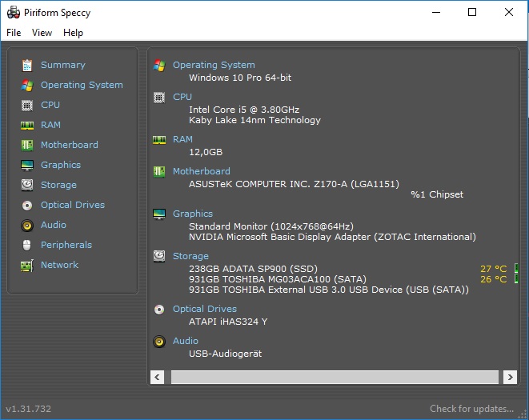
Task: Click the CPU chip icon in sidebar
Action: [x=27, y=106]
